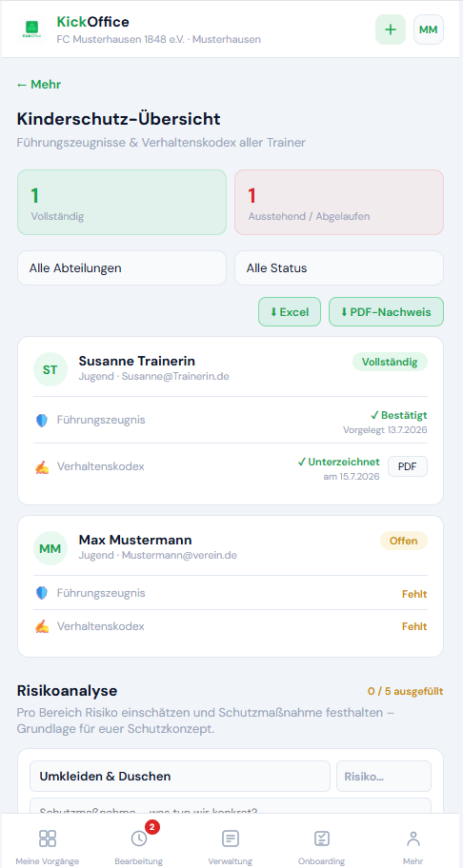Expand the Alle Status filter dropdown
The image size is (463, 868).
point(339,268)
